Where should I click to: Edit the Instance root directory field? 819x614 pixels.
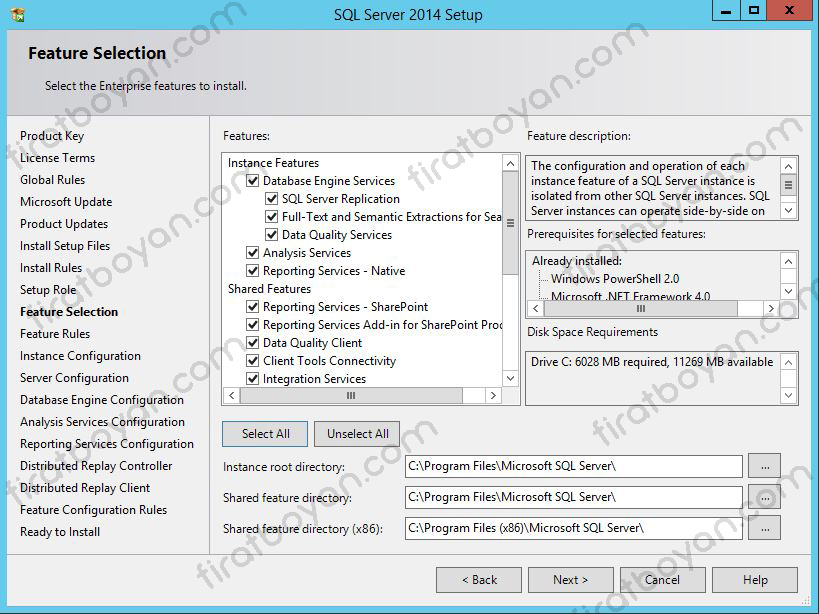click(x=574, y=466)
